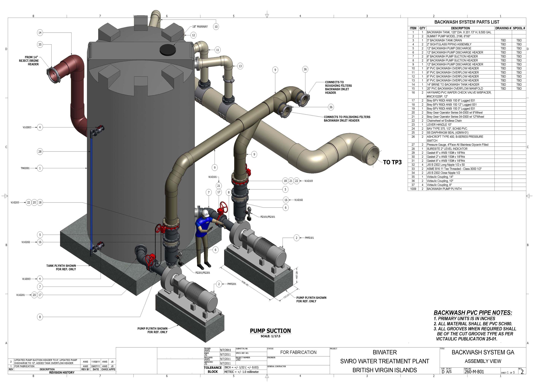534x392 pixels.
Task: Click the FOR FABRICATION status field
Action: tap(298, 352)
